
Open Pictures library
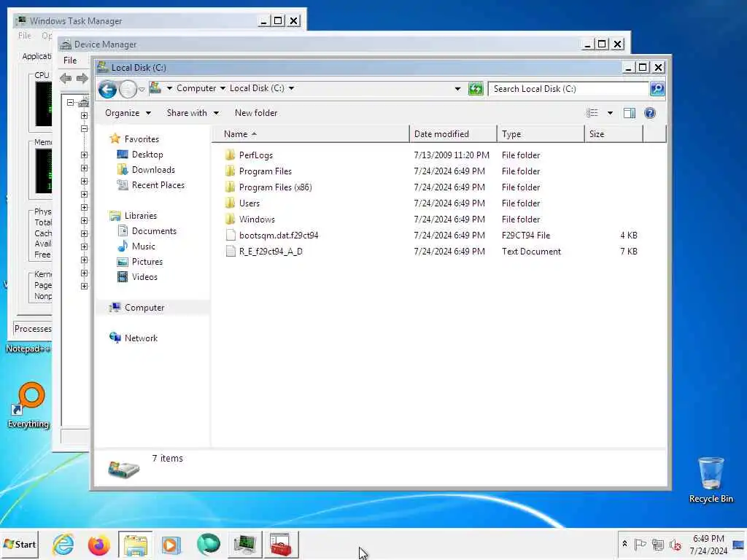pyautogui.click(x=147, y=262)
